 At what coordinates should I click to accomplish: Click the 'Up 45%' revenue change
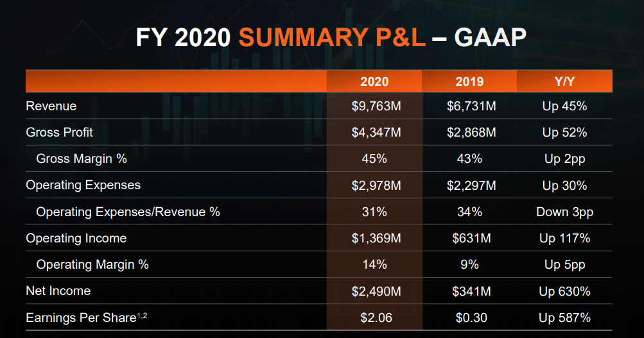tap(564, 106)
